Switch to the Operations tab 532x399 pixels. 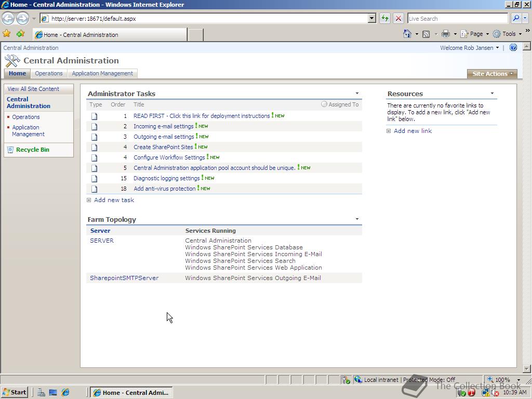(x=49, y=73)
